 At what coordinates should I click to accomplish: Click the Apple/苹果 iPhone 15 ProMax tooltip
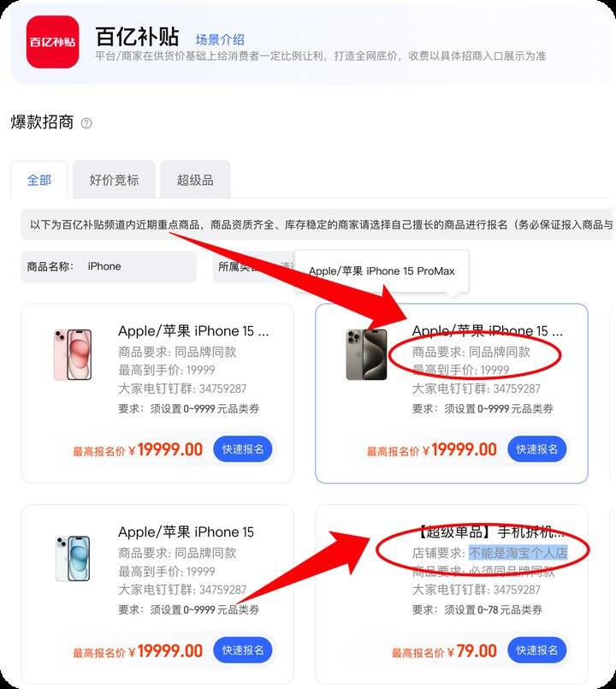[x=382, y=271]
